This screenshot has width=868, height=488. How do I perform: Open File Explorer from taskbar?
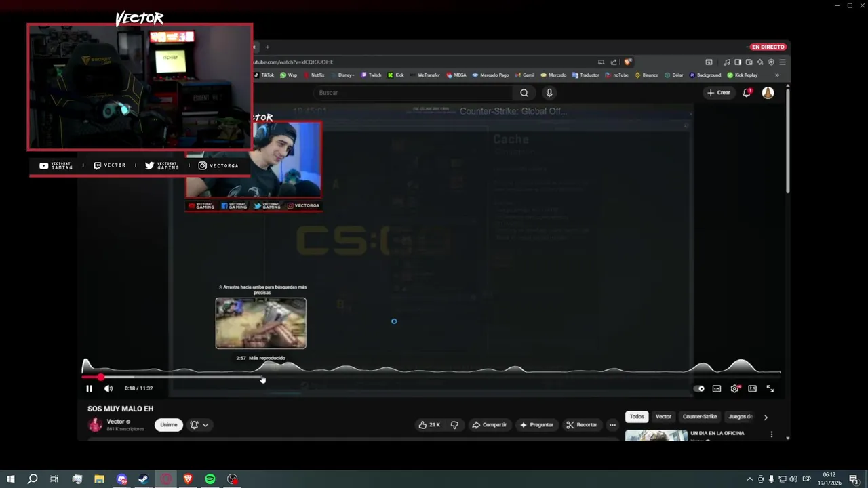99,479
